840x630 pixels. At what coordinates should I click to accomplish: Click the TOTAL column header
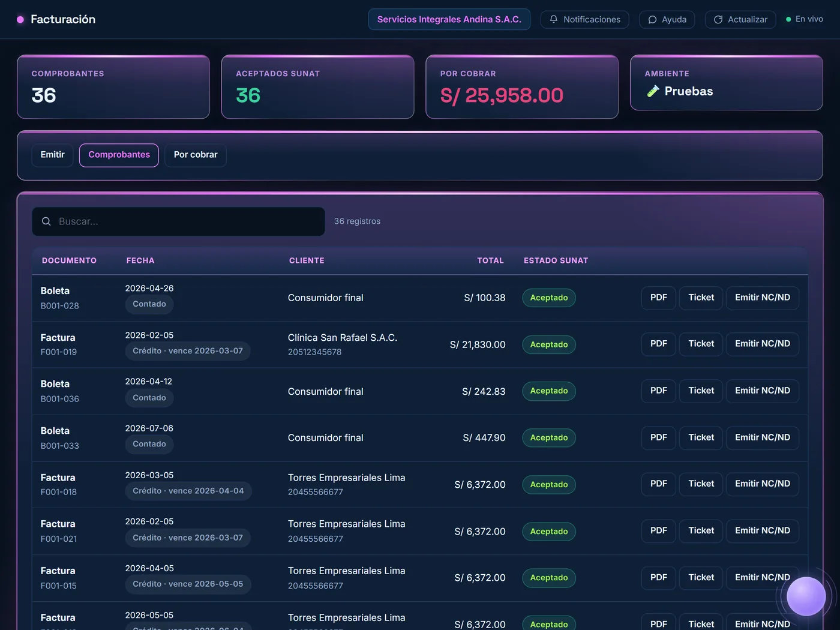[490, 260]
